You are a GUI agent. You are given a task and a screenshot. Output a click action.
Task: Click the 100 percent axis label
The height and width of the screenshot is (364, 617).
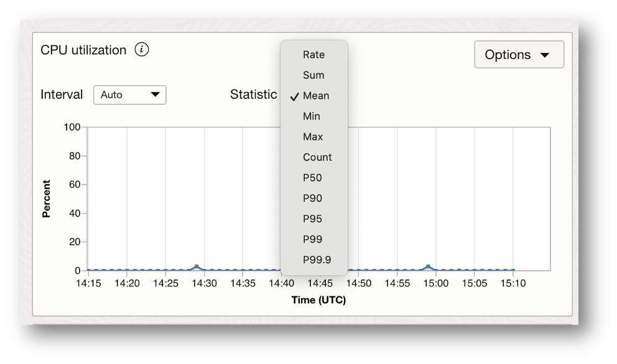pyautogui.click(x=72, y=127)
